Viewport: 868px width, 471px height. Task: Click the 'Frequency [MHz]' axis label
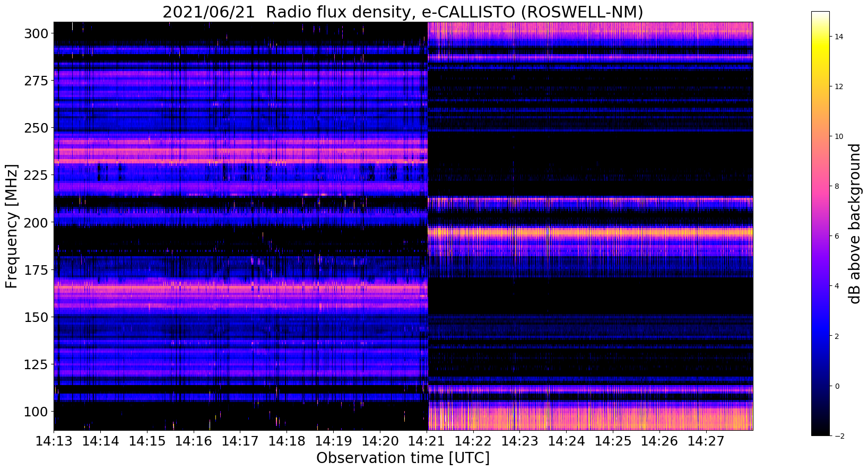click(x=12, y=226)
